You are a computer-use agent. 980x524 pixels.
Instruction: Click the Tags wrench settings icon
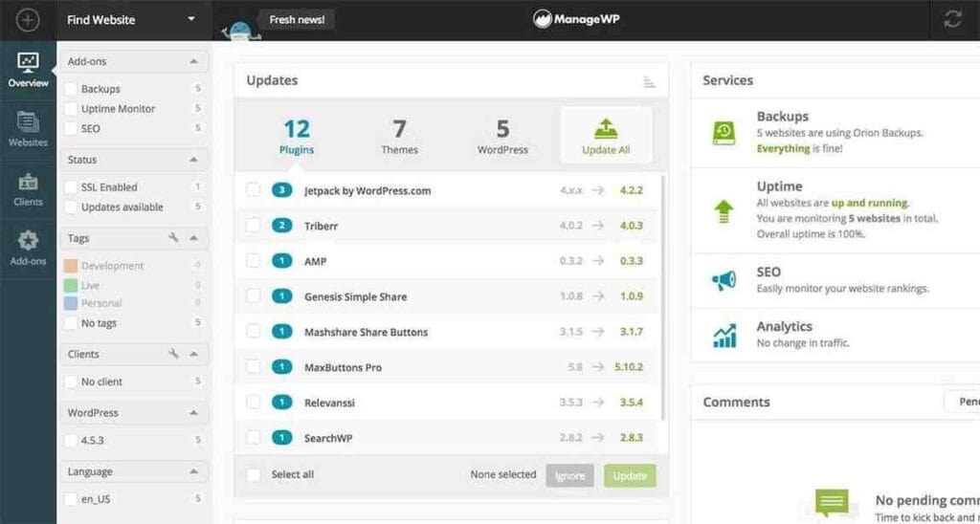tap(174, 238)
